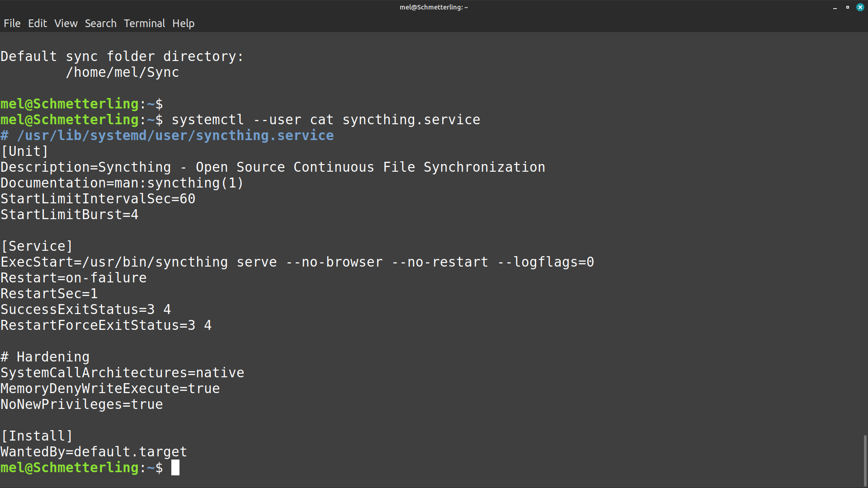Open the Edit menu
The width and height of the screenshot is (868, 488).
[38, 23]
